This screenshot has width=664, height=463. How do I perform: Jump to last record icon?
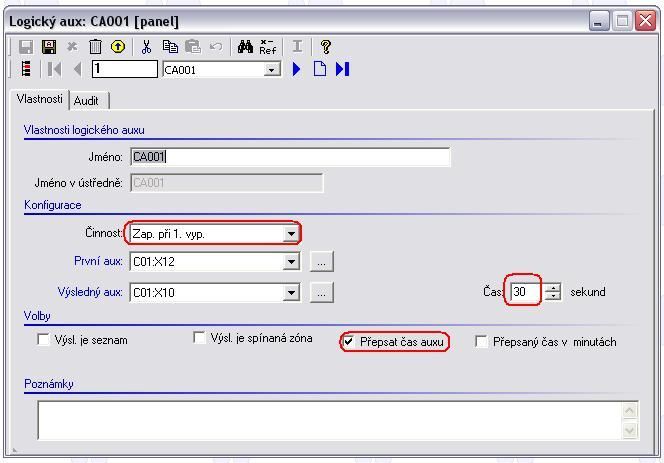tap(342, 69)
